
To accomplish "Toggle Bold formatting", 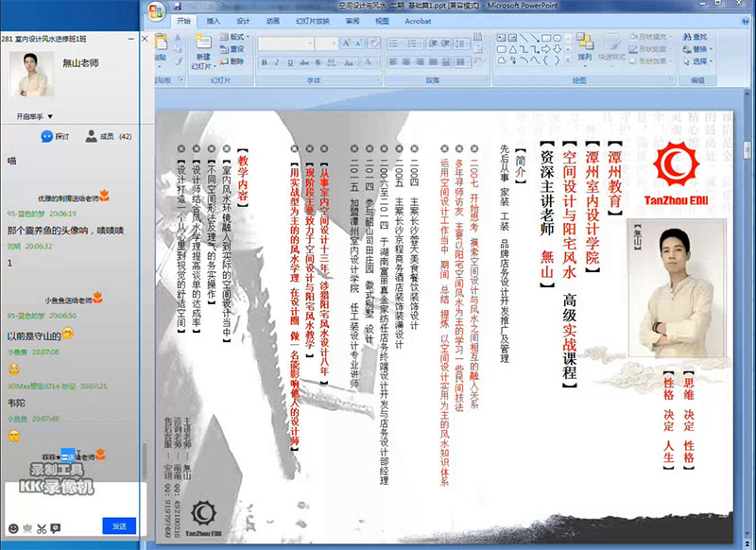I will tap(265, 62).
